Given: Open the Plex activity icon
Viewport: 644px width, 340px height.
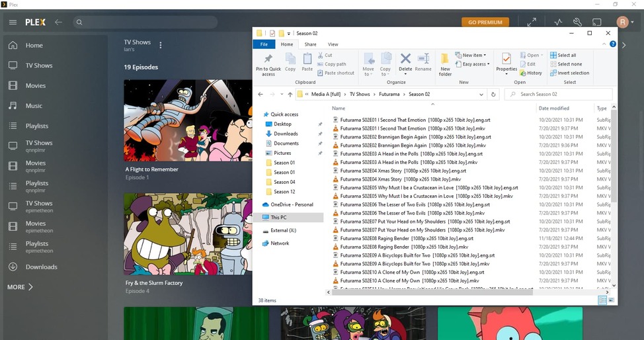Looking at the screenshot, I should 558,22.
